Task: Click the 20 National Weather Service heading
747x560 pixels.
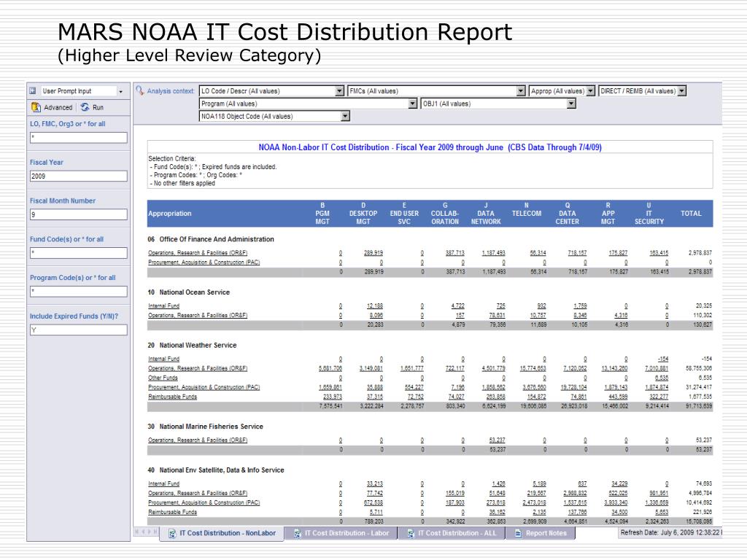Action: [x=192, y=345]
